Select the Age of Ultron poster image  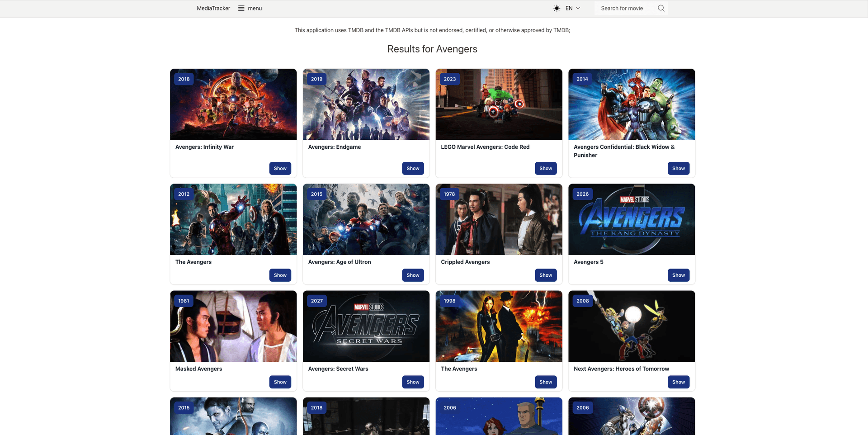click(366, 219)
